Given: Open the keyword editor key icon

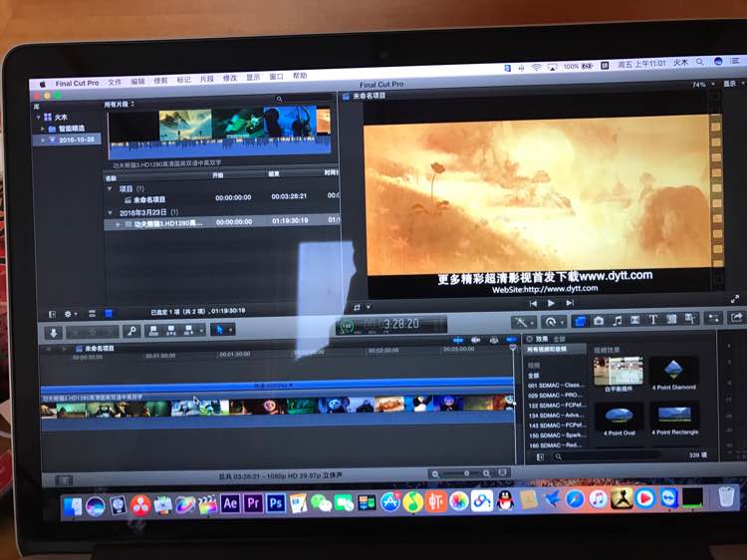Looking at the screenshot, I should (131, 331).
